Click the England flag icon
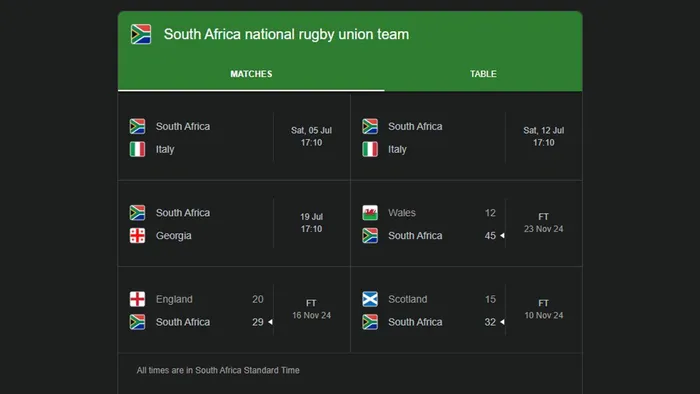The image size is (700, 394). [x=138, y=299]
